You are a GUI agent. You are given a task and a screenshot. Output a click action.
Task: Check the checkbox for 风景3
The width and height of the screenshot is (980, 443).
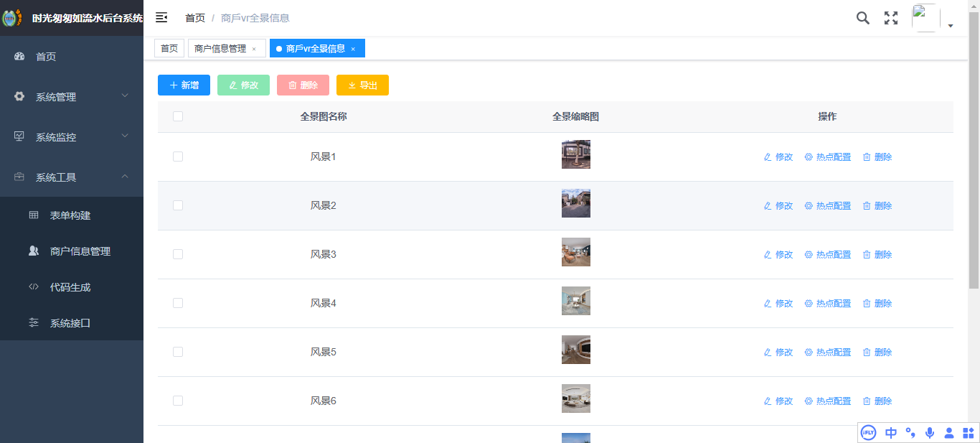pyautogui.click(x=178, y=254)
